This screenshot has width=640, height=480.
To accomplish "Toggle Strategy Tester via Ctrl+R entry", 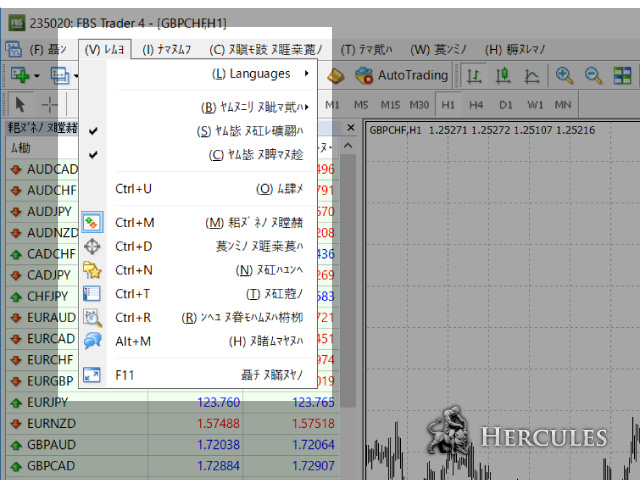I will coord(198,318).
